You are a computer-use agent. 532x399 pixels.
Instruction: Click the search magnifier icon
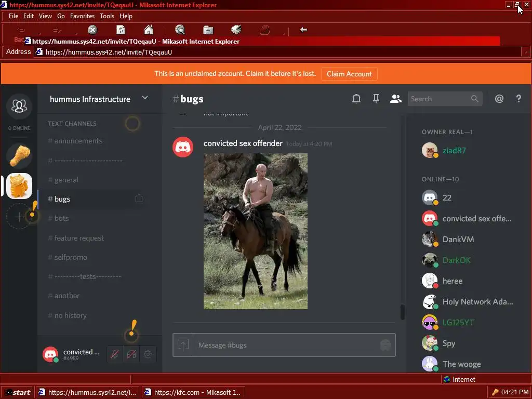(x=475, y=99)
